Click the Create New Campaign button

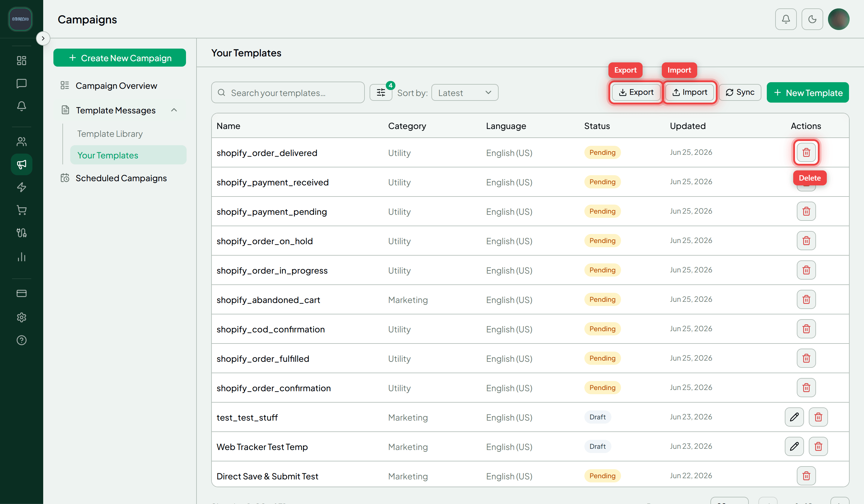coord(120,58)
